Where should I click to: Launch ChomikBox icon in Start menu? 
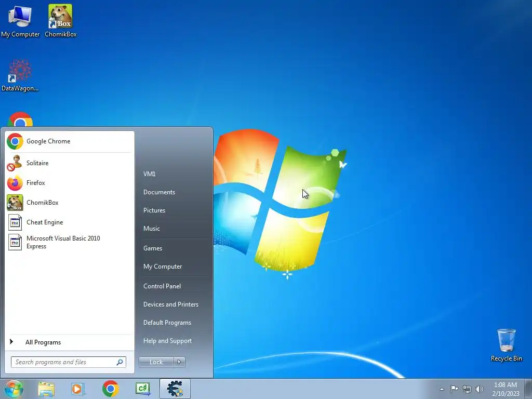15,203
